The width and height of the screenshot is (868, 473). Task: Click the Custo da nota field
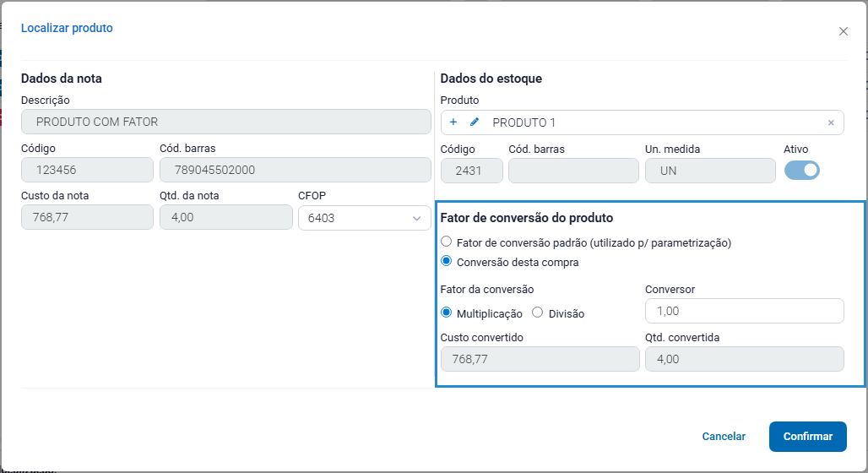coord(87,218)
